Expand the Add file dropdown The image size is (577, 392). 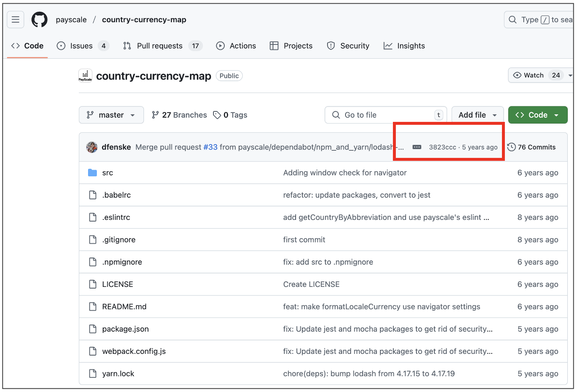click(x=478, y=115)
